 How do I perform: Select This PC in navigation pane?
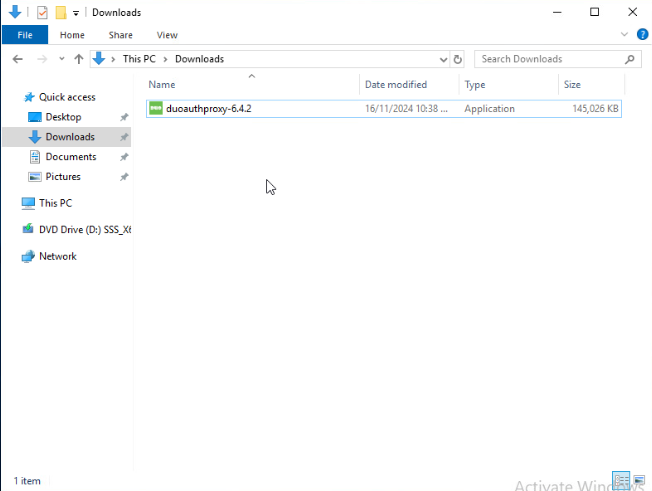(55, 203)
